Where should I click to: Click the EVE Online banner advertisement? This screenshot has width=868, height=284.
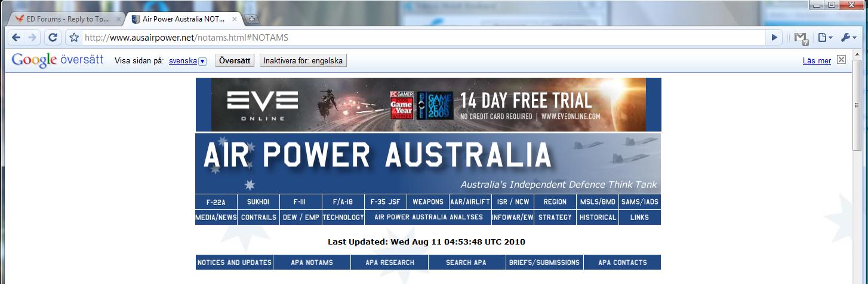(x=428, y=105)
